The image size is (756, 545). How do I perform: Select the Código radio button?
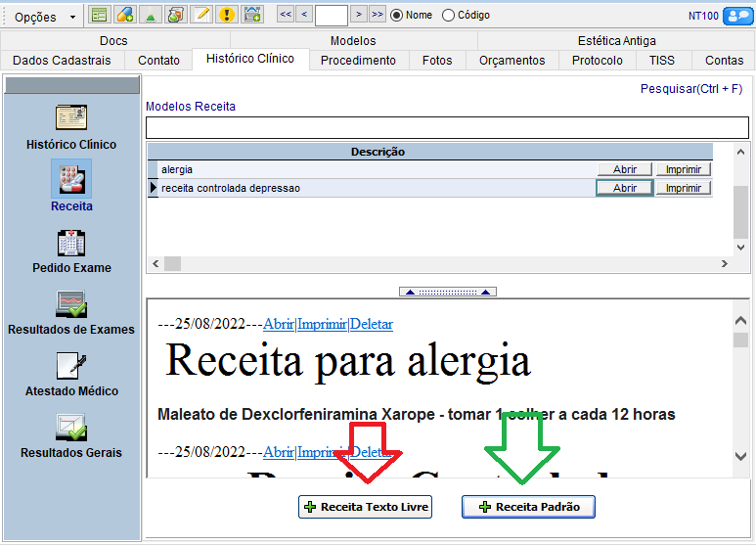[x=449, y=15]
